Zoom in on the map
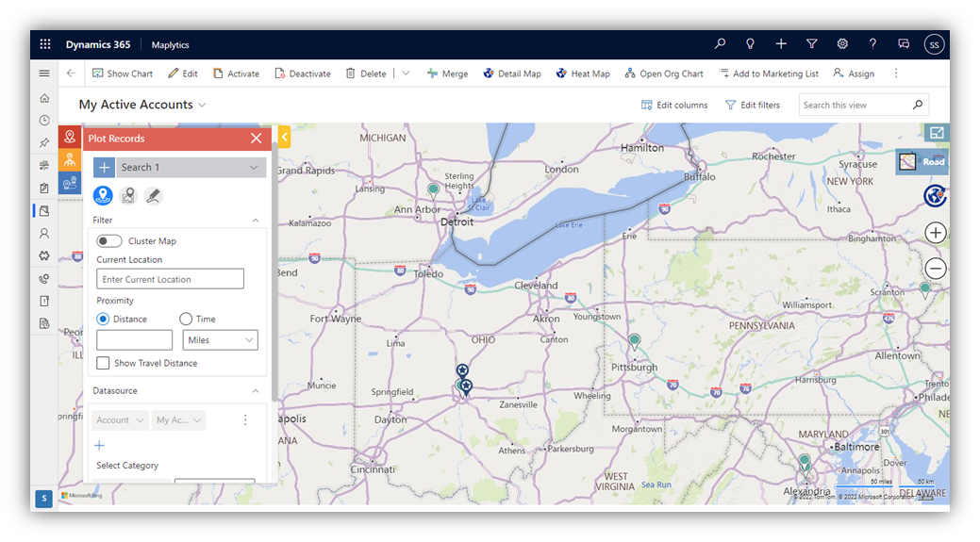 coord(935,233)
